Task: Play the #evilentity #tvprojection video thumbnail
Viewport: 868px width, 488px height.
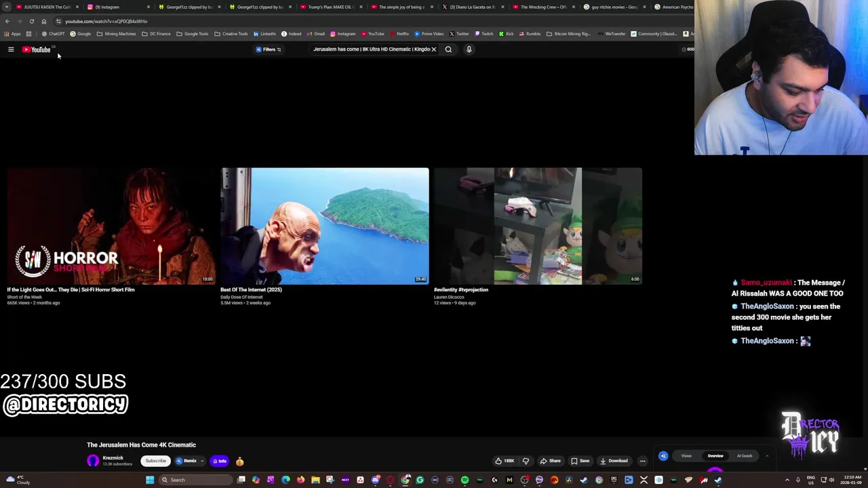Action: point(538,226)
